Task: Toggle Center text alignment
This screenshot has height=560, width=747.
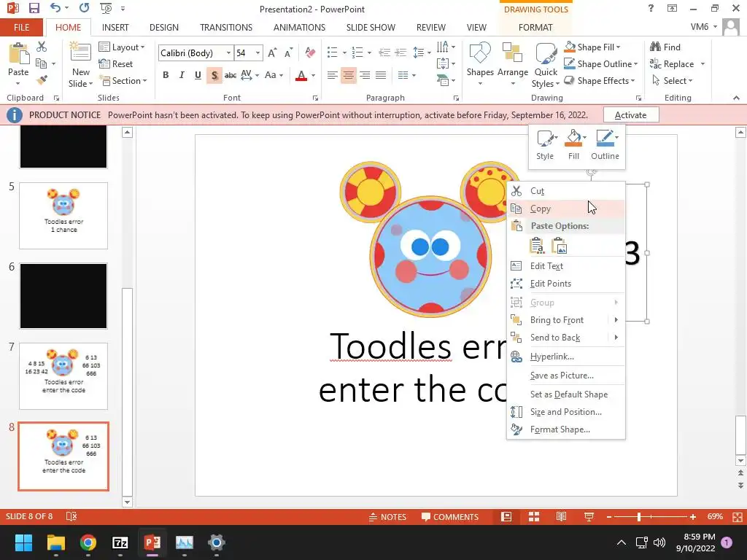Action: coord(349,75)
